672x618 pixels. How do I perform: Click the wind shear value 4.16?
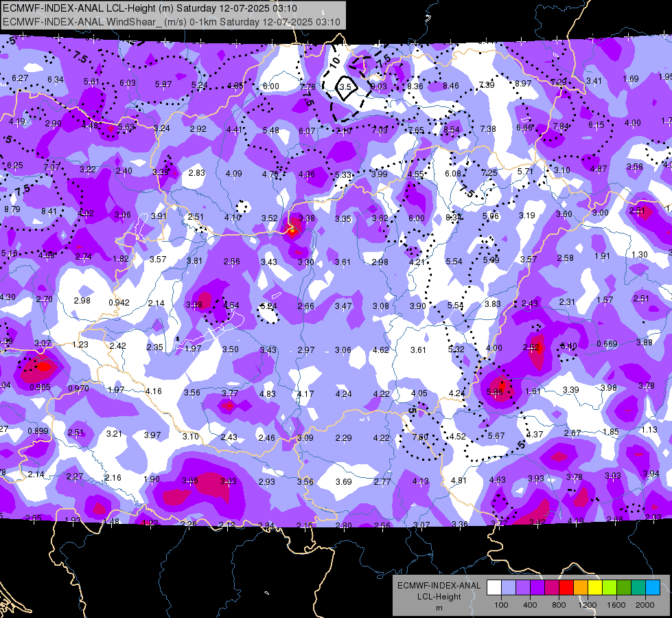pyautogui.click(x=154, y=391)
